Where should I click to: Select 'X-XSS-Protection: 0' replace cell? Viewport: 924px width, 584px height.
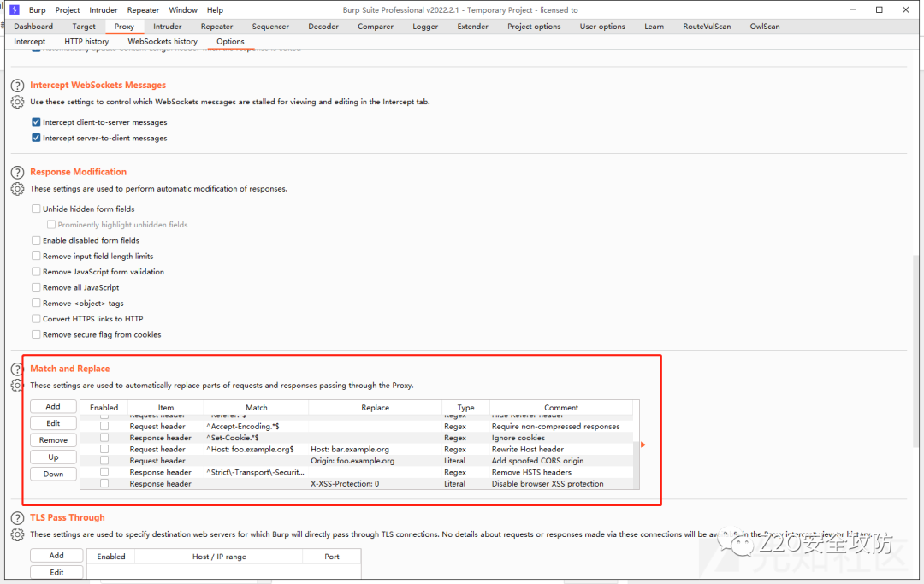375,483
